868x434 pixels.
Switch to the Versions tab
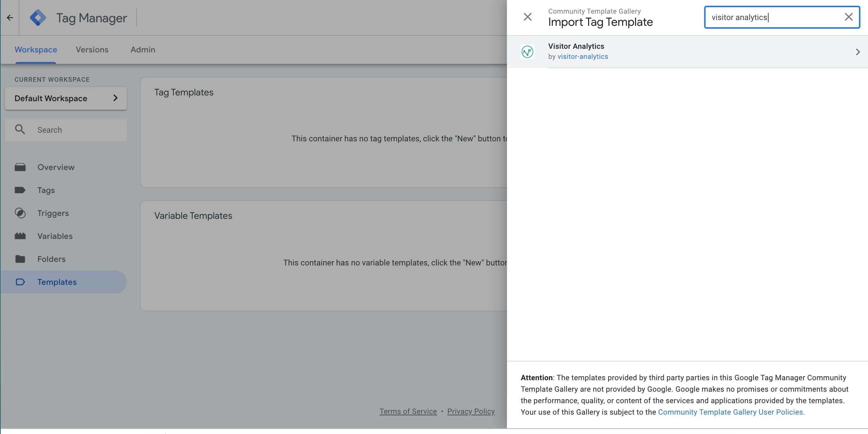click(92, 49)
